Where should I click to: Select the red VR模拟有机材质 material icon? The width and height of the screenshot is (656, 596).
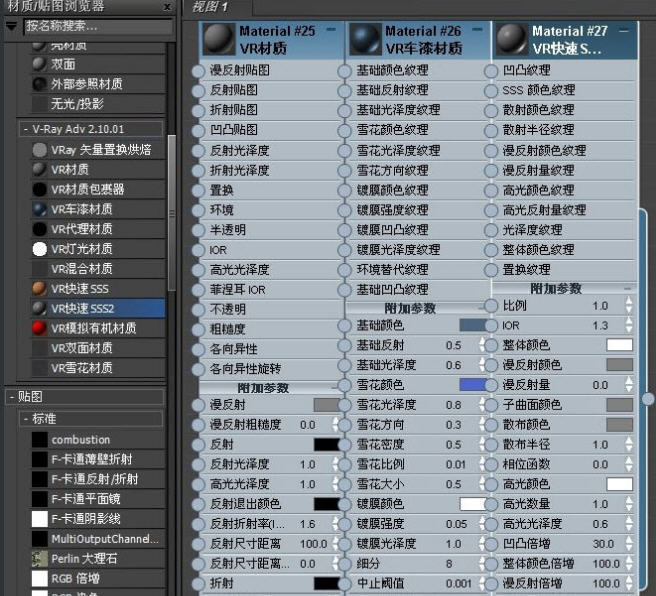click(x=39, y=328)
